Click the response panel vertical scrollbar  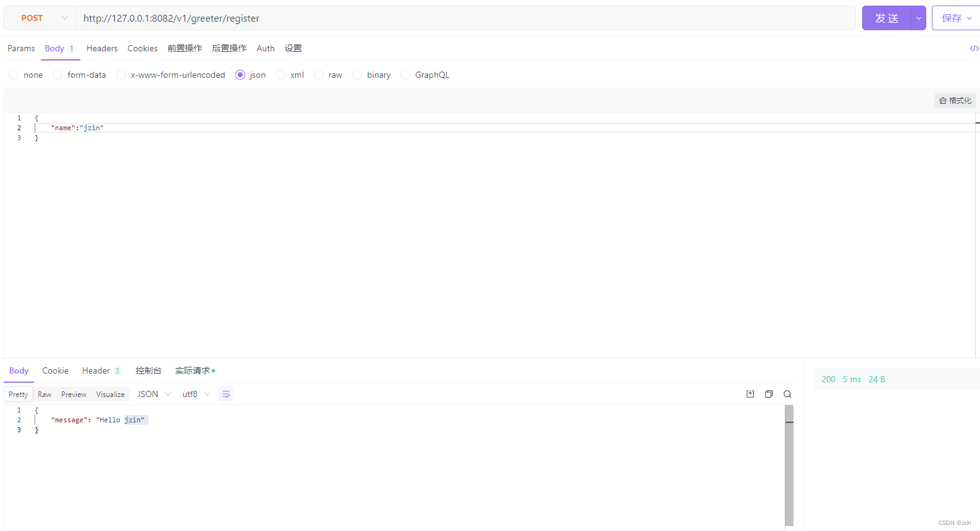(x=789, y=466)
